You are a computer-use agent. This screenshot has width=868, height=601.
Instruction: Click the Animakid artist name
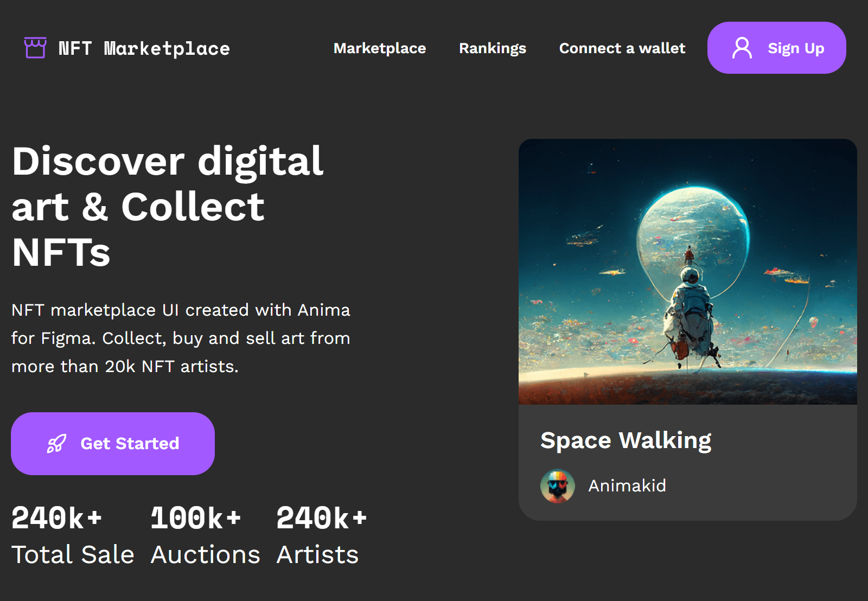[628, 485]
